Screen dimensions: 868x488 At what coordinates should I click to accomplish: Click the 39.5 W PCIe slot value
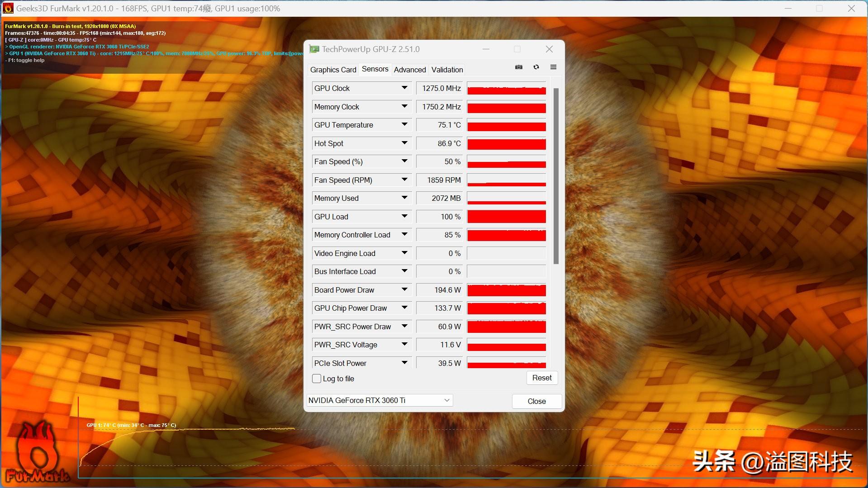point(439,363)
